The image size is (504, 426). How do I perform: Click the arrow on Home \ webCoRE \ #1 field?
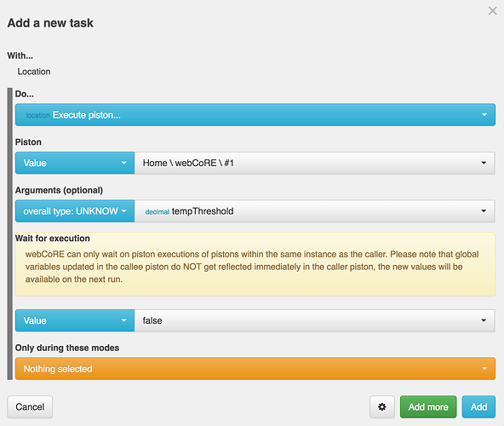tap(484, 163)
